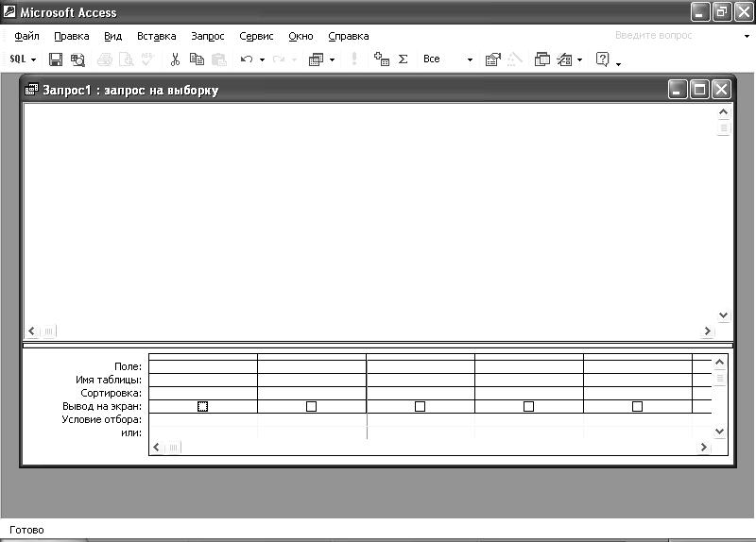
Task: Click the Properties icon in the toolbar
Action: 492,59
